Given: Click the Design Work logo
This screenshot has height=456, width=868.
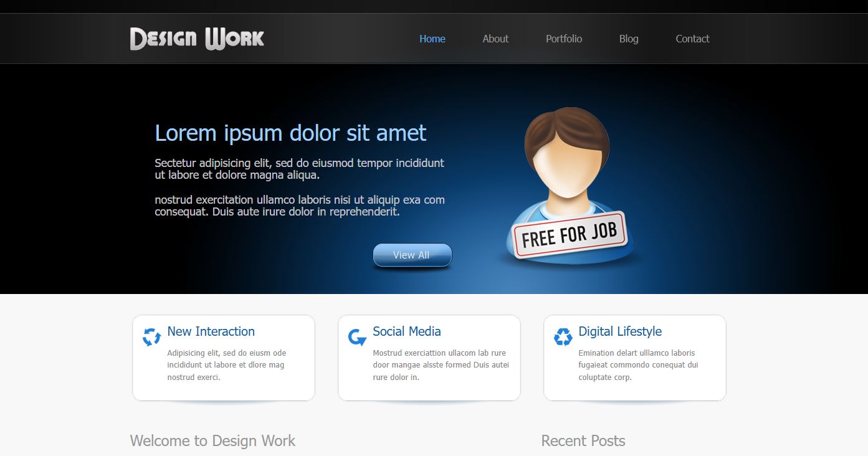Looking at the screenshot, I should (x=197, y=39).
